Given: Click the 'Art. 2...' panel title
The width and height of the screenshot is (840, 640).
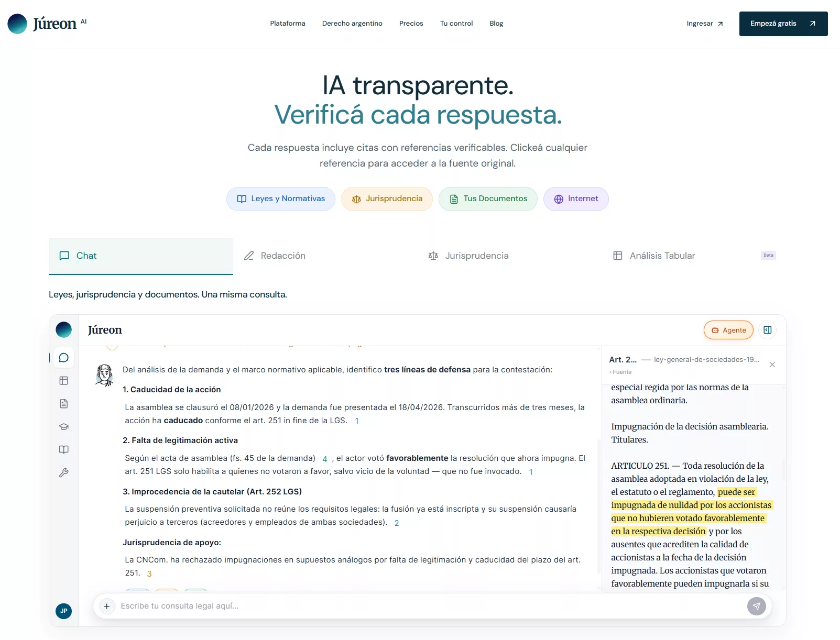Looking at the screenshot, I should [x=623, y=359].
